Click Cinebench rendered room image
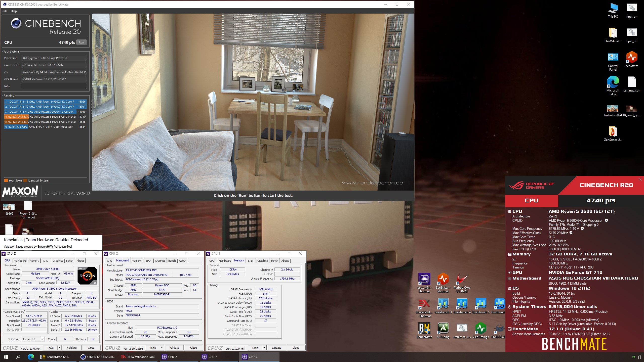 [253, 102]
